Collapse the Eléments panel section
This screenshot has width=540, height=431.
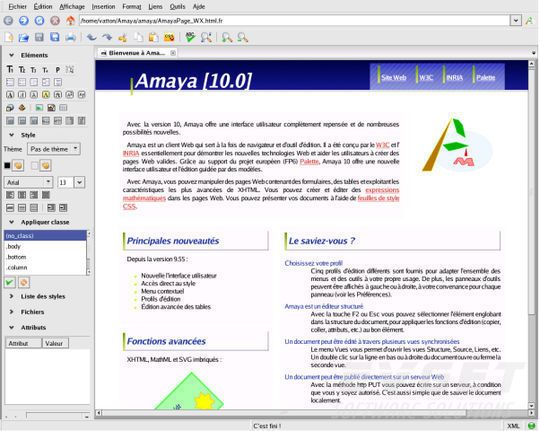coord(11,55)
